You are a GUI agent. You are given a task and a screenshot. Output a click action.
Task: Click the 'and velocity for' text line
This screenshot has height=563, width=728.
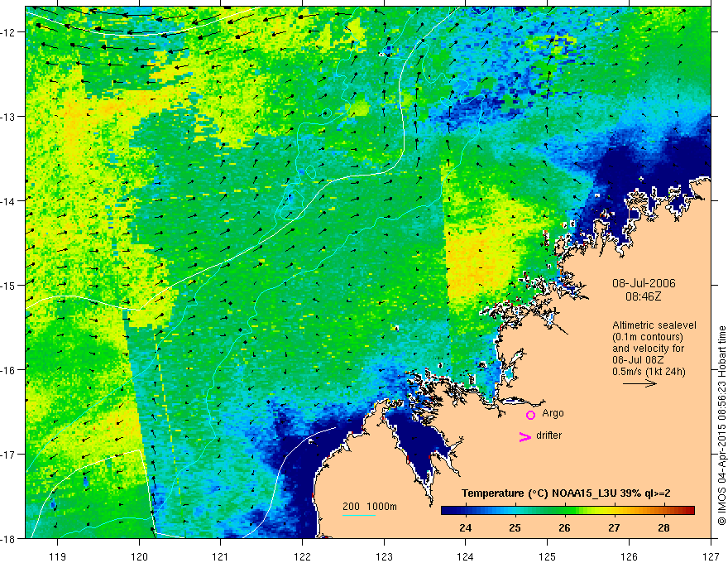(648, 349)
